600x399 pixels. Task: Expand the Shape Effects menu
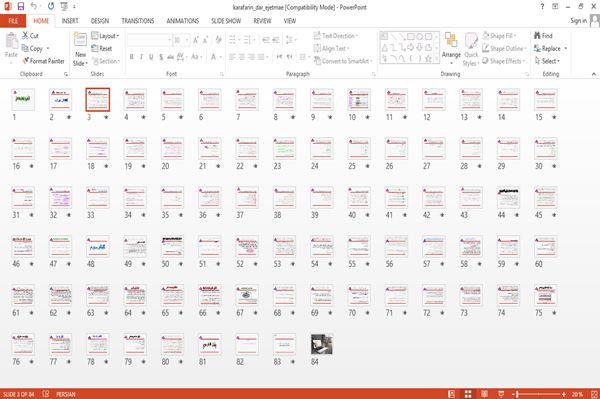(x=504, y=61)
